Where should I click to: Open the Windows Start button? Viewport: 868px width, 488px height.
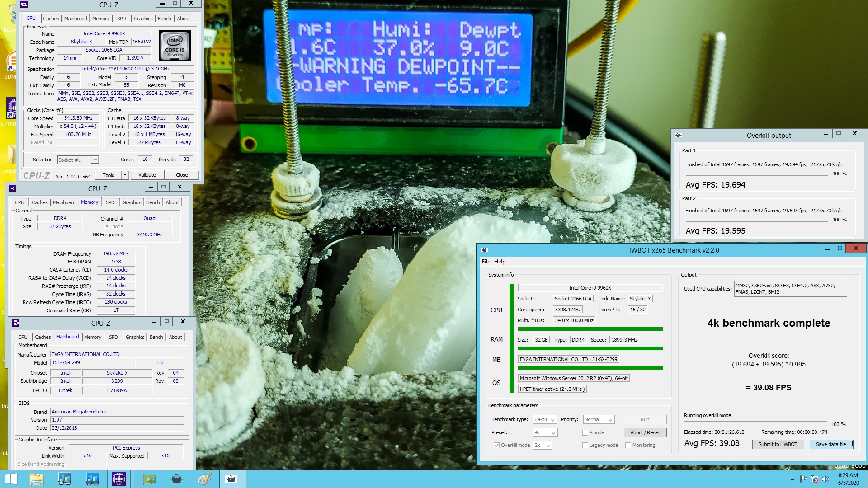pyautogui.click(x=11, y=479)
